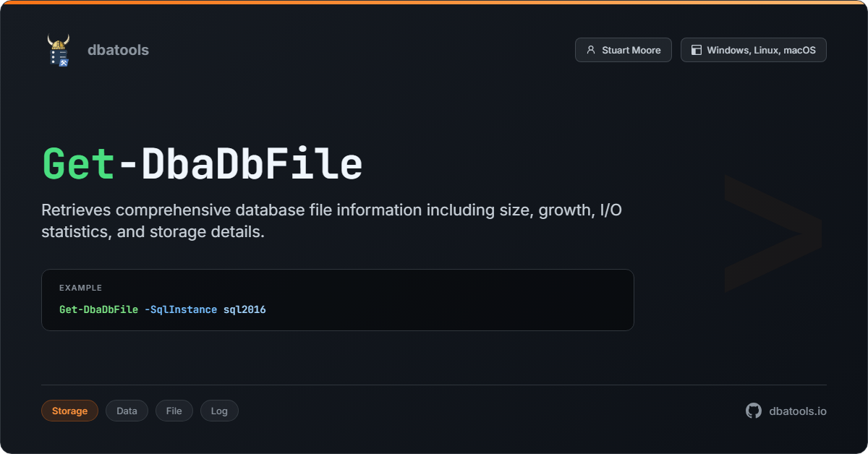868x454 pixels.
Task: Click the Get-DbaDbFile command in example code
Action: click(x=98, y=309)
